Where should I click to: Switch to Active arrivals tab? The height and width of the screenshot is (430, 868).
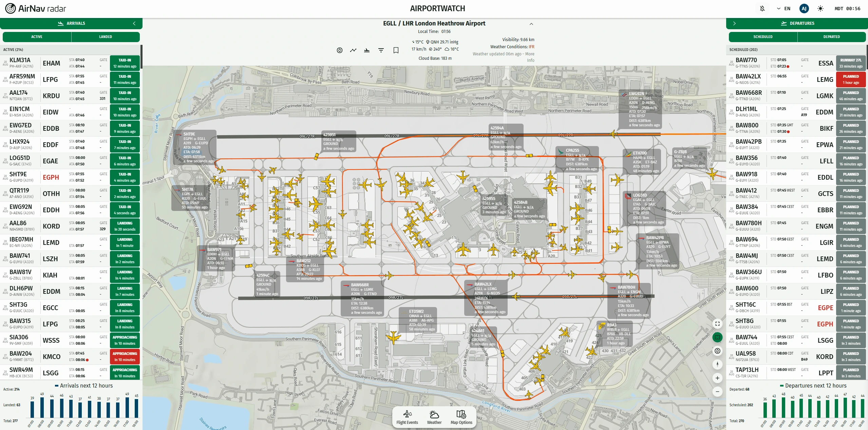37,37
